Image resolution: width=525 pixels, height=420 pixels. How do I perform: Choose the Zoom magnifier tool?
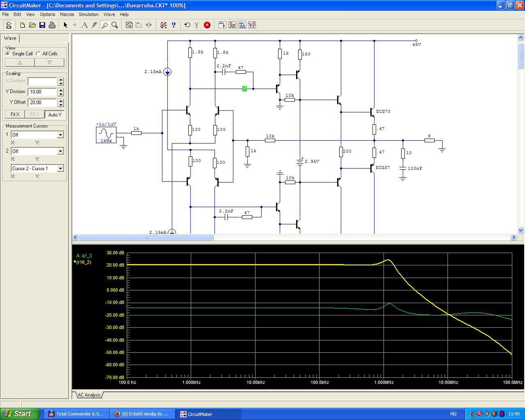click(x=115, y=25)
